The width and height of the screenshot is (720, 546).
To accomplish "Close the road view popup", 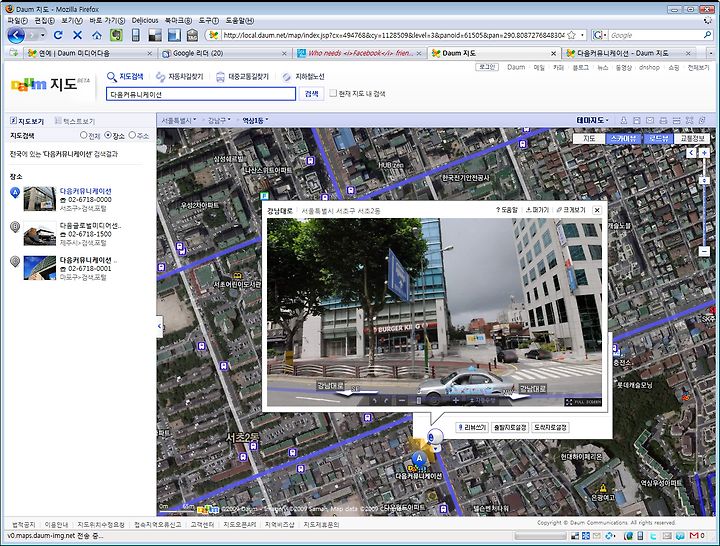I will [x=597, y=210].
